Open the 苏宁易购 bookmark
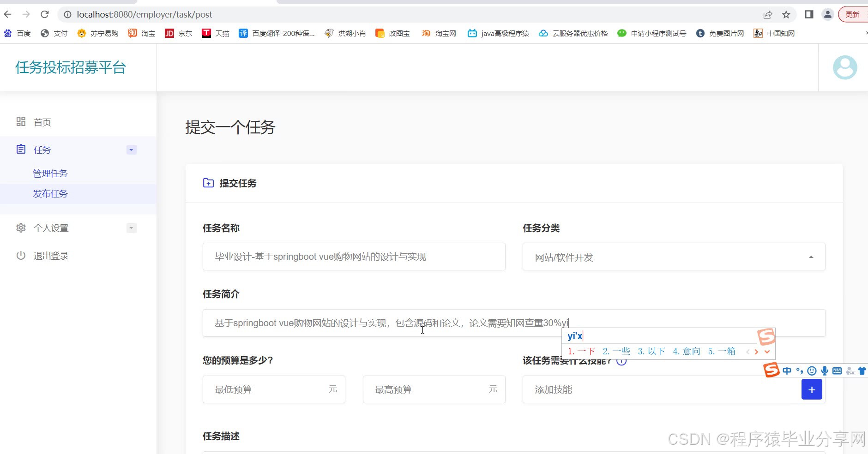 tap(97, 33)
